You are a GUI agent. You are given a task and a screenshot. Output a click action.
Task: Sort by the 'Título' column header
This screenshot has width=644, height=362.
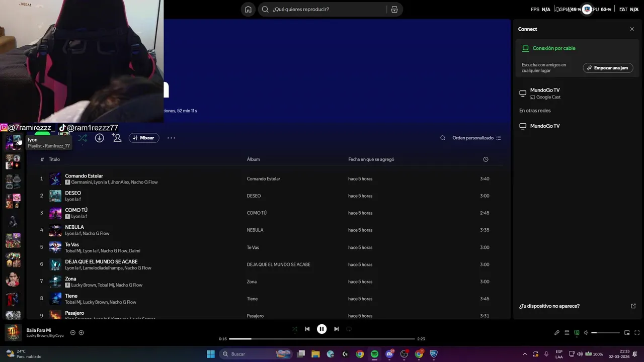pyautogui.click(x=54, y=159)
